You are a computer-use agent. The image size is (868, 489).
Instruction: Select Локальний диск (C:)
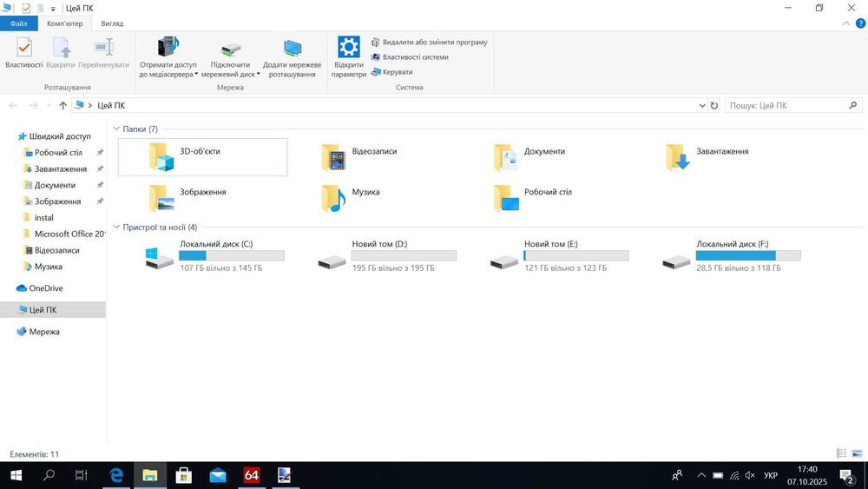click(x=214, y=256)
